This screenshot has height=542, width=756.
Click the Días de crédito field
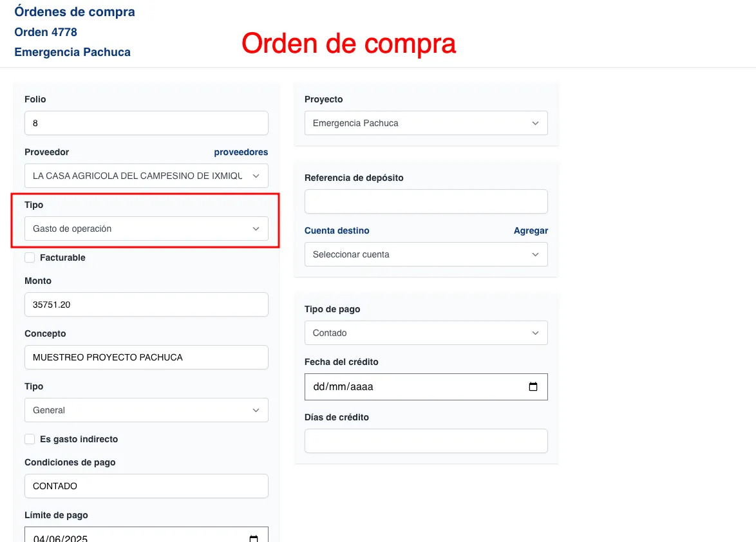(426, 441)
